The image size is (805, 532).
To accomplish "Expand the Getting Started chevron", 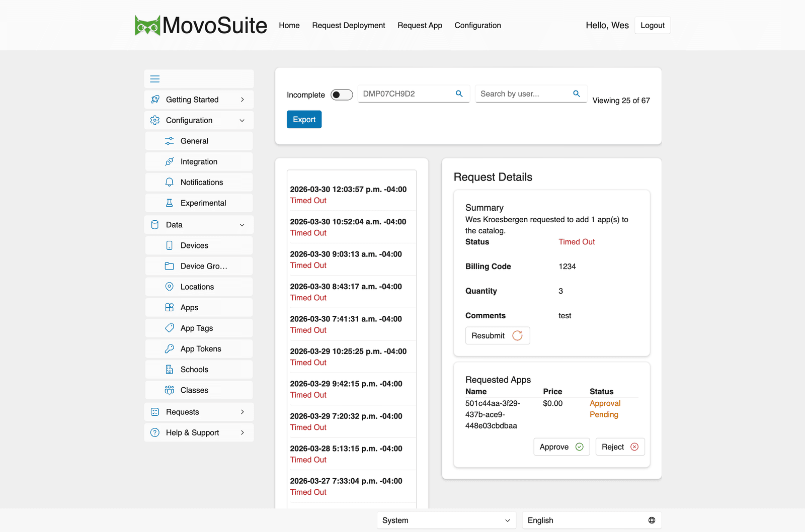I will [x=243, y=100].
